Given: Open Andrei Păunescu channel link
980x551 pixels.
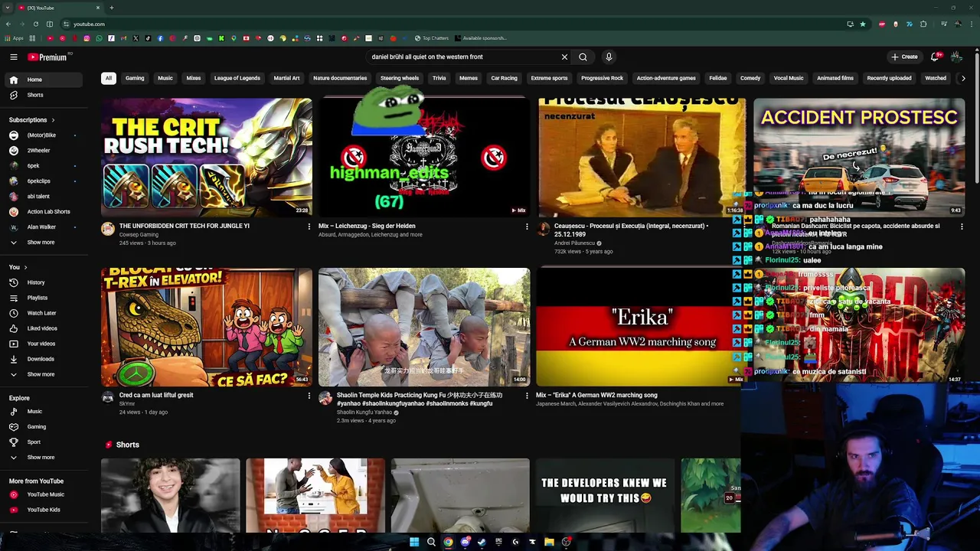Looking at the screenshot, I should tap(574, 243).
